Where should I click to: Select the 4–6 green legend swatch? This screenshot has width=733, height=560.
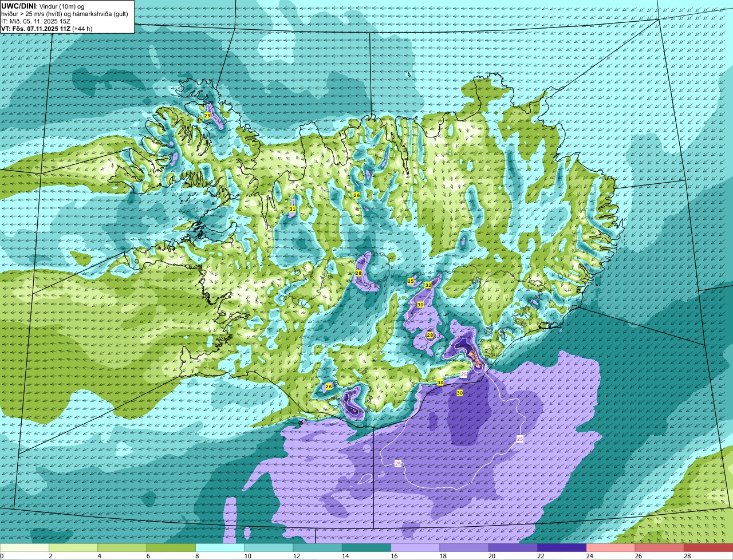pyautogui.click(x=122, y=548)
